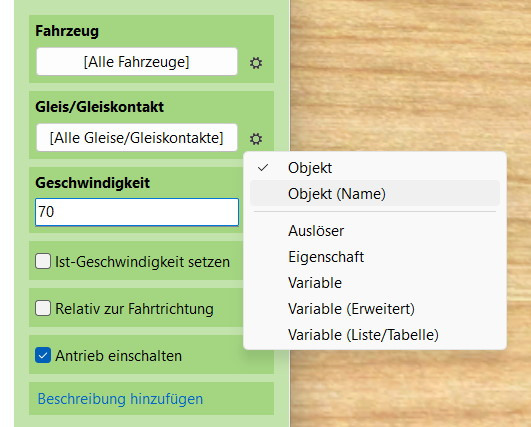The height and width of the screenshot is (427, 531).
Task: Click the Geschwindigkeit section label
Action: pyautogui.click(x=92, y=183)
